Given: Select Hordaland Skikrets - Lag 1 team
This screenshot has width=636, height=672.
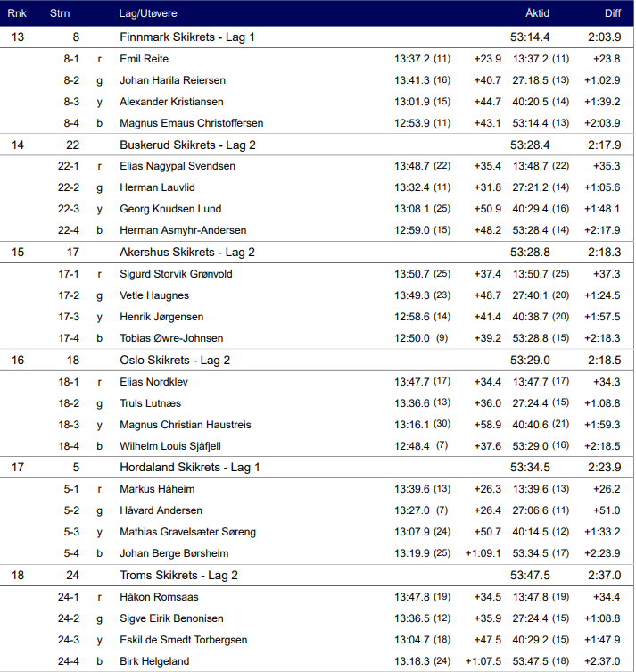Looking at the screenshot, I should tap(190, 468).
